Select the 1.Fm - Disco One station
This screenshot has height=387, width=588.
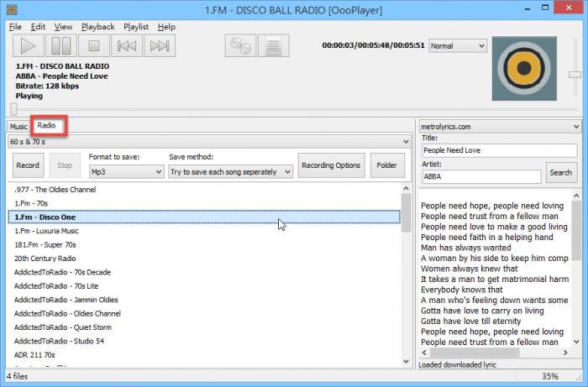pyautogui.click(x=204, y=217)
